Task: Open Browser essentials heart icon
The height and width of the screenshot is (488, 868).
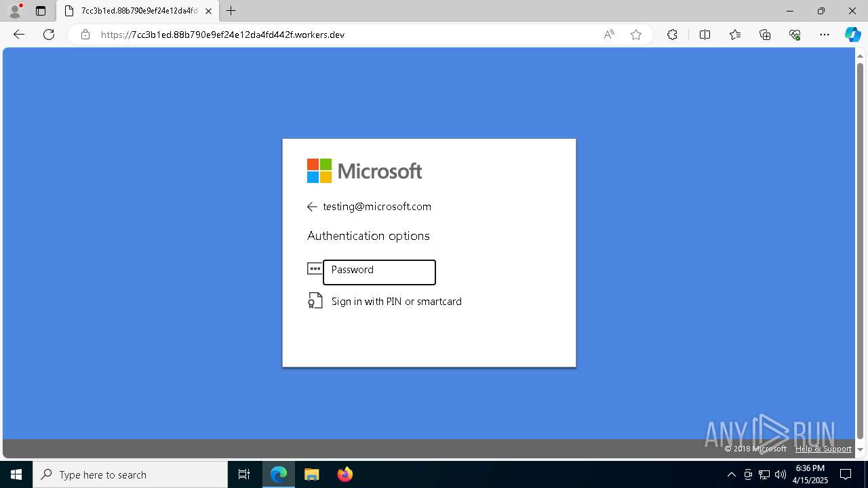Action: [x=795, y=35]
